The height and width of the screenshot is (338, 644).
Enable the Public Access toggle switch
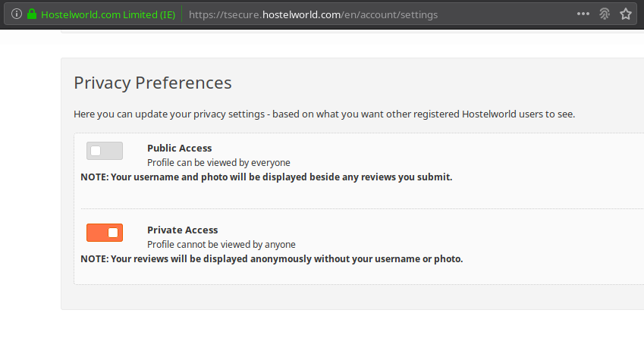coord(105,151)
